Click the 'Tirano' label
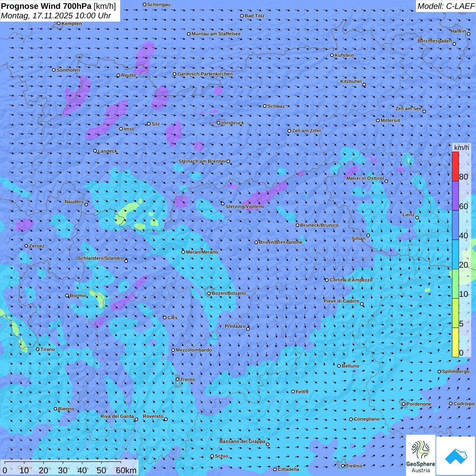 click(48, 349)
